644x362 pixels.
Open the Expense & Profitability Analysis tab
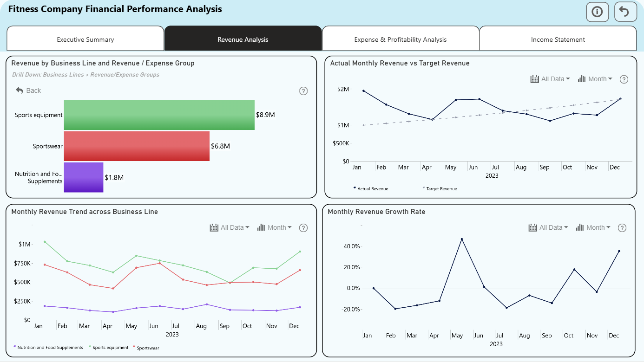[401, 39]
